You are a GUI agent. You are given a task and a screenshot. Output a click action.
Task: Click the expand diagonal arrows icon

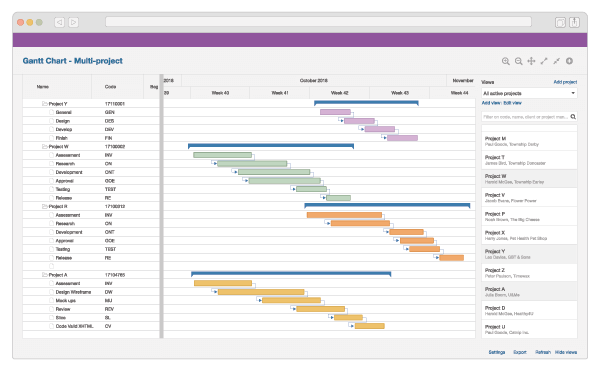(544, 61)
